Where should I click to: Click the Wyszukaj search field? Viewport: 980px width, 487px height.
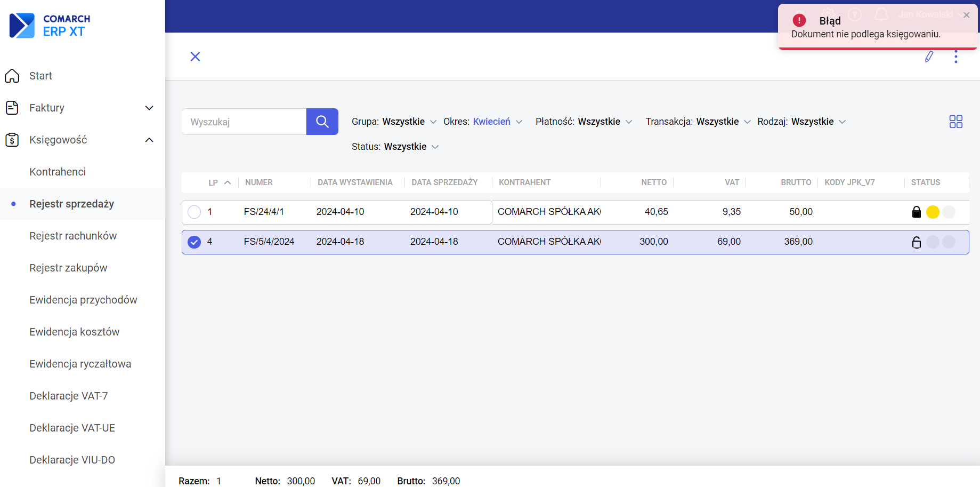(244, 122)
